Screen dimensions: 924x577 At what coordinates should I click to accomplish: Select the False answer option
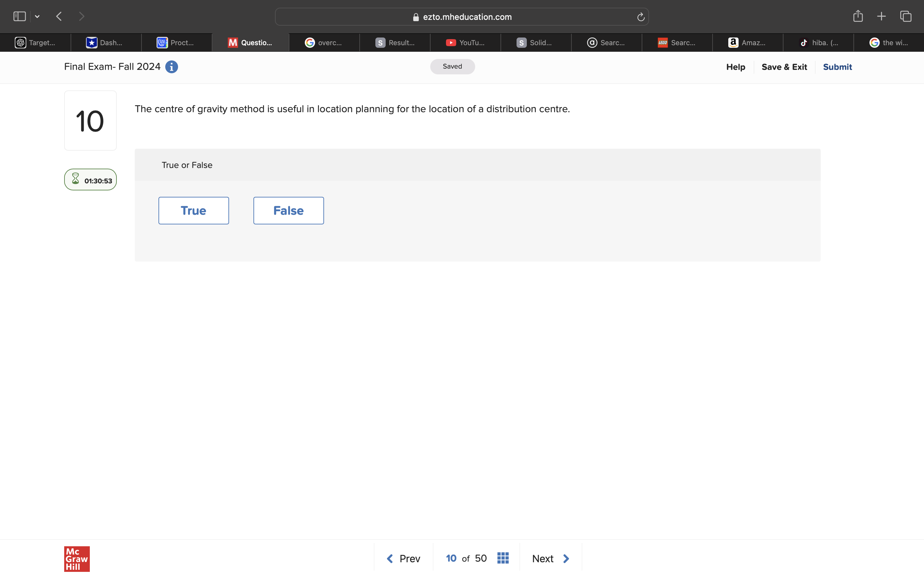click(x=288, y=210)
